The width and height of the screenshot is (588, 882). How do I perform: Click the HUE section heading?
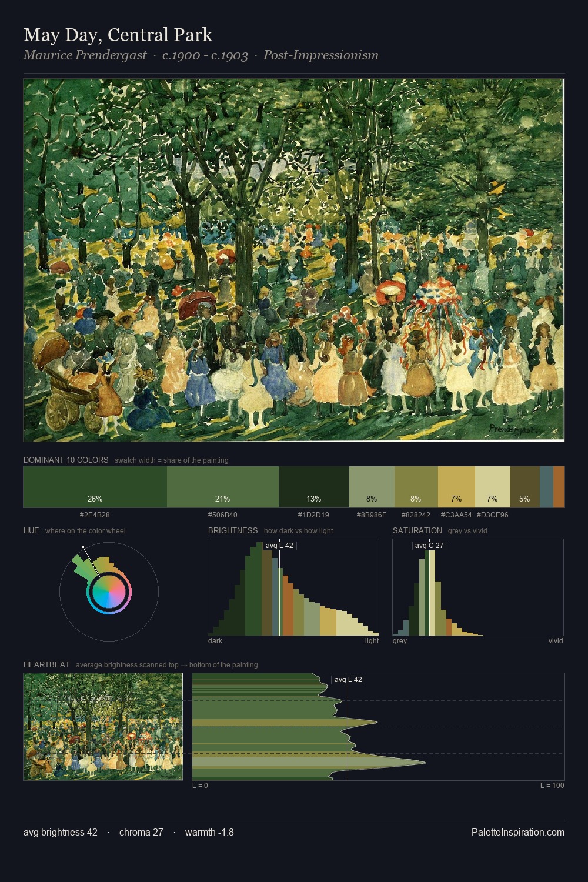point(31,530)
